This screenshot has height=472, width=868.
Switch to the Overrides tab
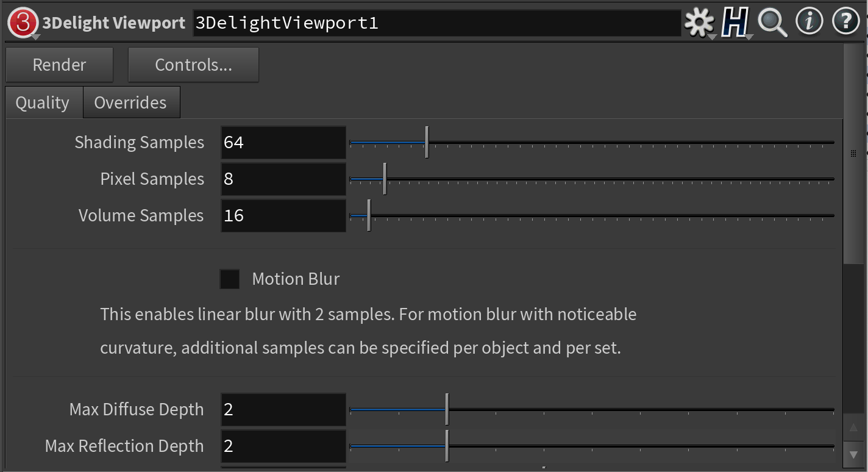tap(130, 102)
